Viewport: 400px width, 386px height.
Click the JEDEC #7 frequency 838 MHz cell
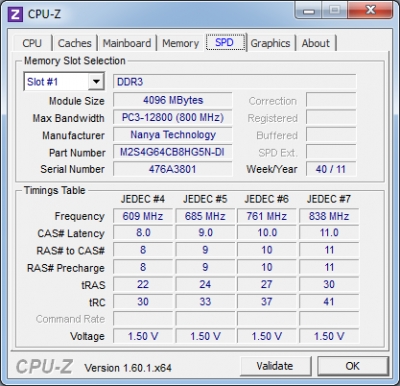click(329, 216)
